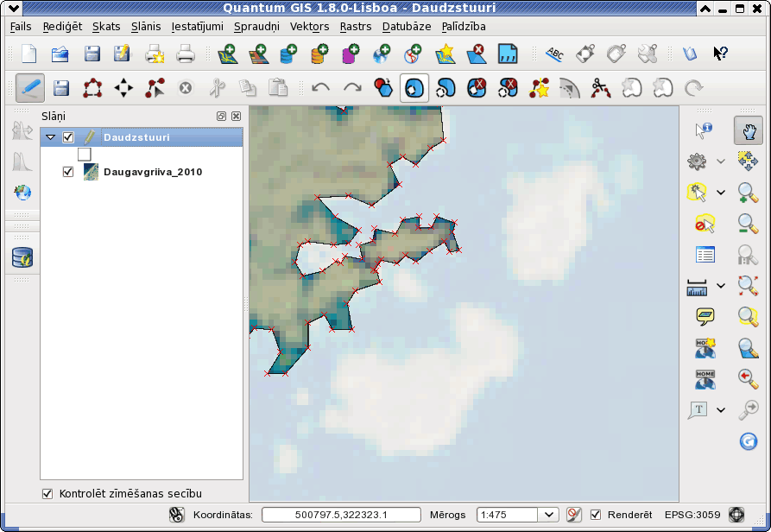Image resolution: width=771 pixels, height=532 pixels.
Task: Expand the feature action gear dropdown
Action: click(x=721, y=161)
